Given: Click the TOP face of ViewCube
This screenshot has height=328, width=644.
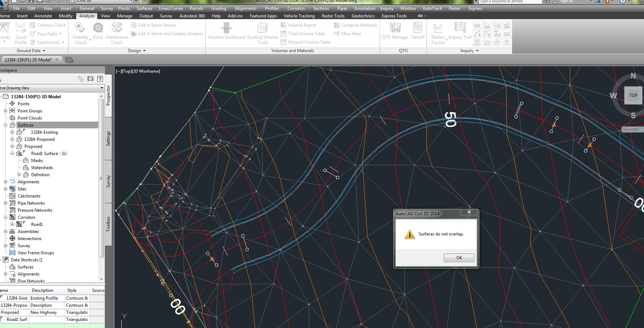Looking at the screenshot, I should [633, 95].
